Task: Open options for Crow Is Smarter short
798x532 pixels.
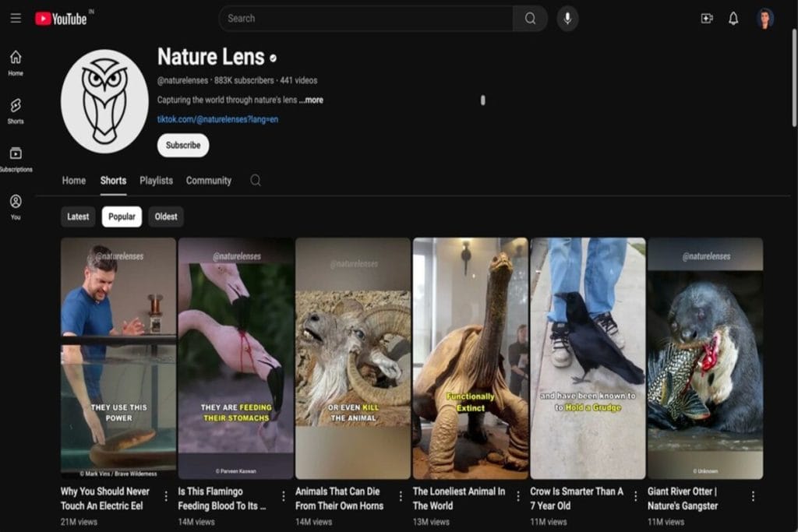Action: click(635, 496)
